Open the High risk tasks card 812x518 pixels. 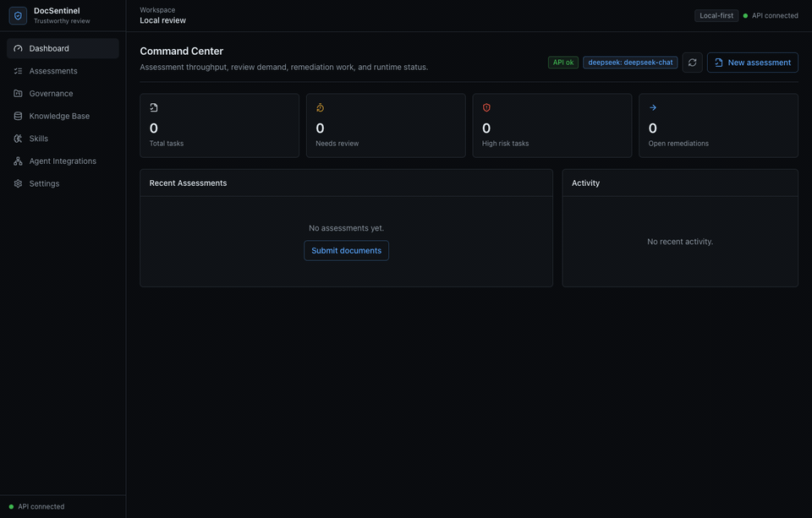pyautogui.click(x=552, y=126)
